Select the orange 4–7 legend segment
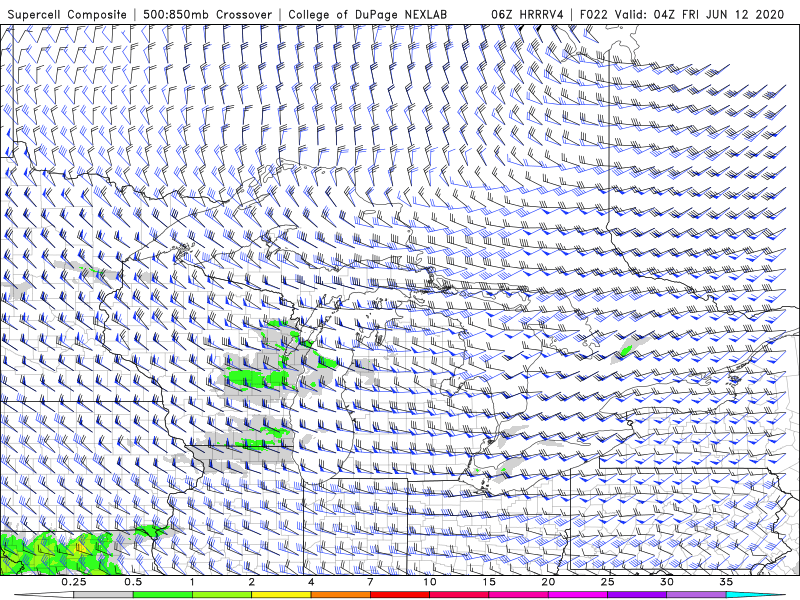Image resolution: width=800 pixels, height=600 pixels. (x=340, y=595)
